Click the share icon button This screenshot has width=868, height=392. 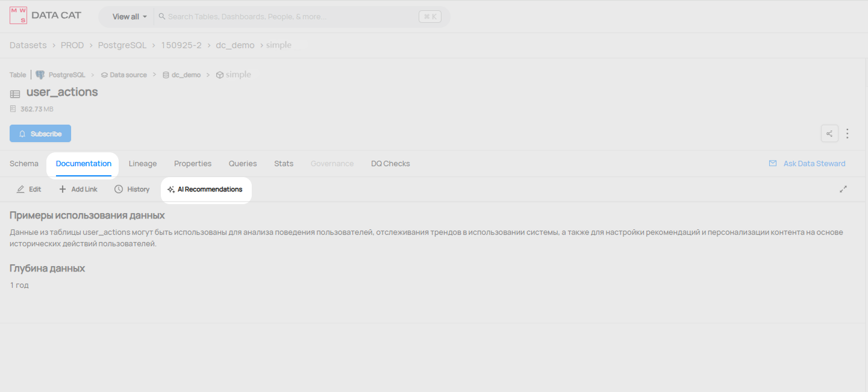pos(829,134)
